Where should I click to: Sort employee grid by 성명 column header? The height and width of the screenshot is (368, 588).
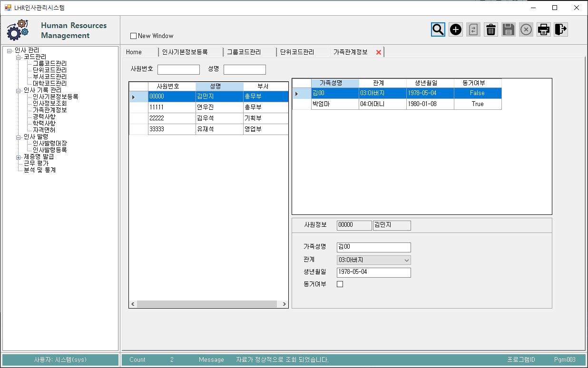(x=219, y=87)
